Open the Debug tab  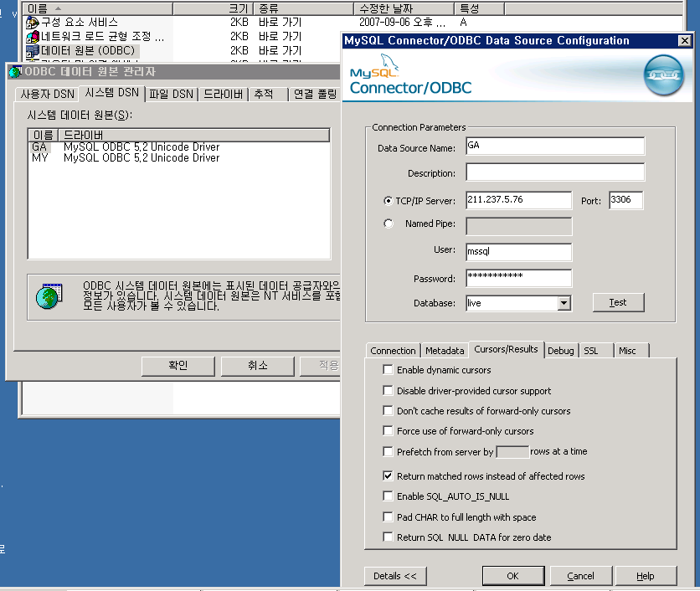(561, 351)
